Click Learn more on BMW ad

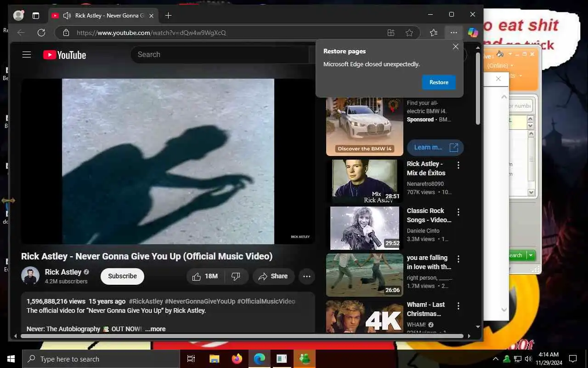435,147
